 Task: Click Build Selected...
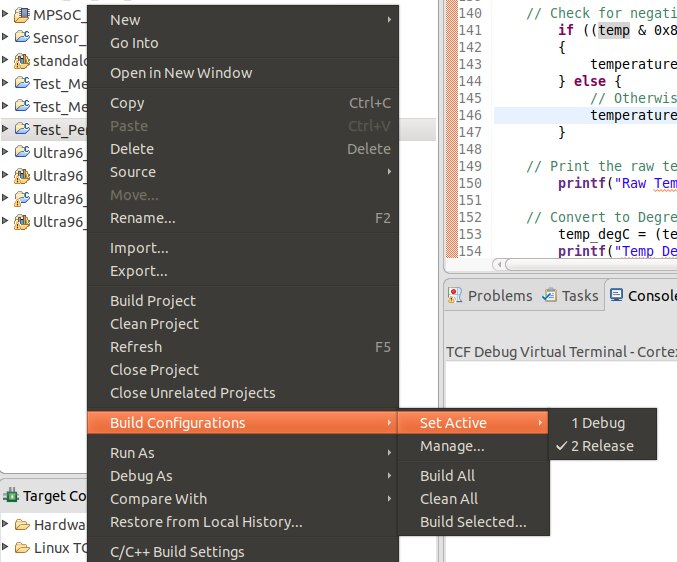[473, 522]
